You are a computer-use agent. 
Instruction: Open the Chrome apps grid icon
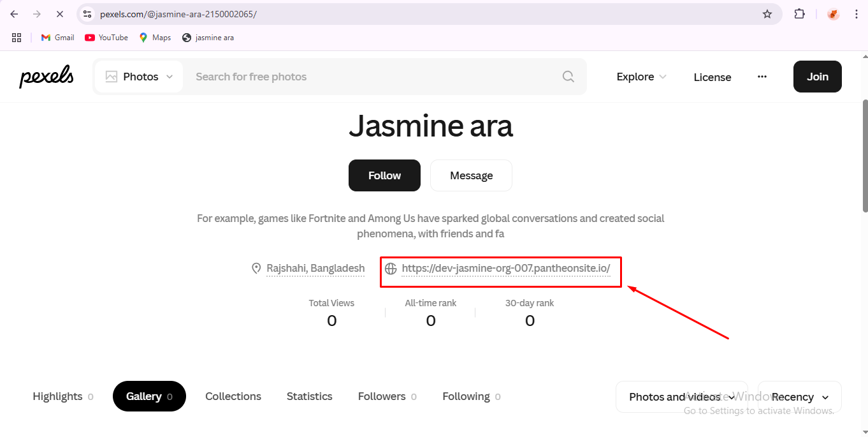17,38
